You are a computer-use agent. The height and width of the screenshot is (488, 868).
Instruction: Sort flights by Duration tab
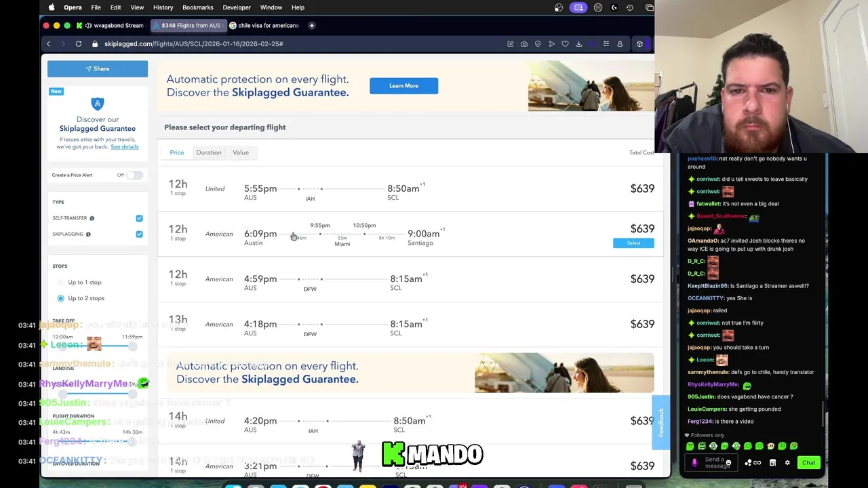[x=209, y=152]
